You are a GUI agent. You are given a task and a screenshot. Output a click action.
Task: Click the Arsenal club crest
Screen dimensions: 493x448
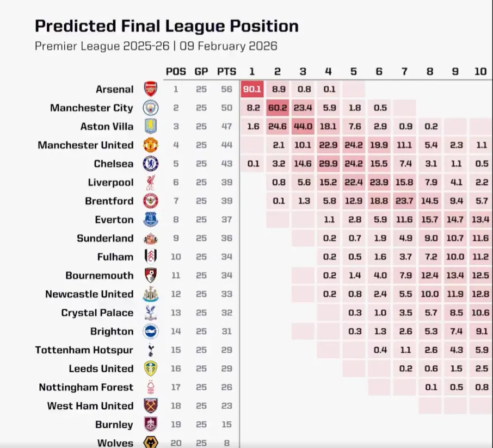point(151,89)
